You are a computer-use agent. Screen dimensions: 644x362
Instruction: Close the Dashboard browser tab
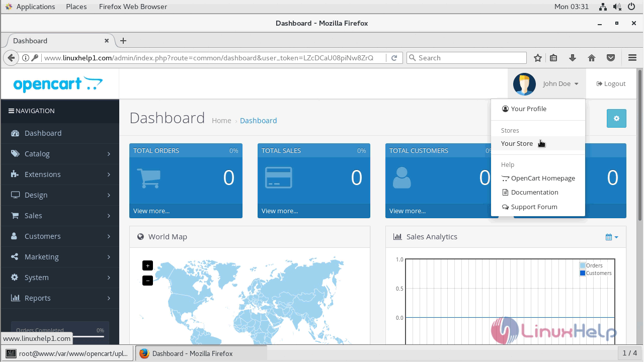click(x=107, y=41)
